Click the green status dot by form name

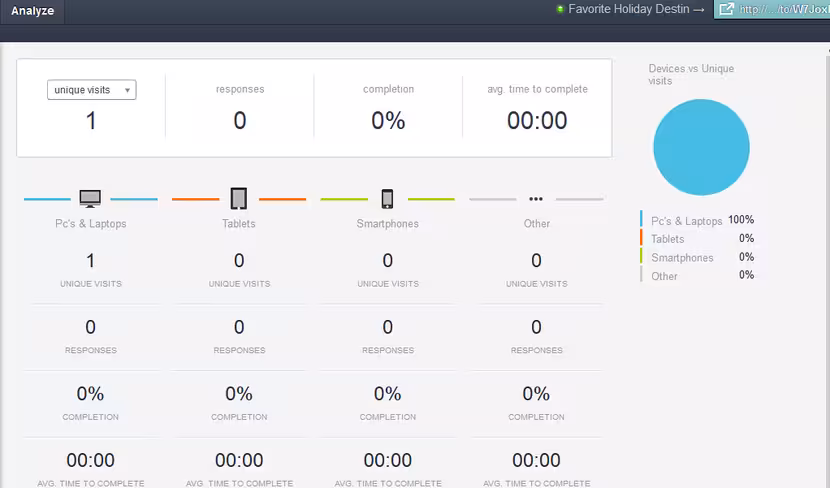pyautogui.click(x=560, y=9)
